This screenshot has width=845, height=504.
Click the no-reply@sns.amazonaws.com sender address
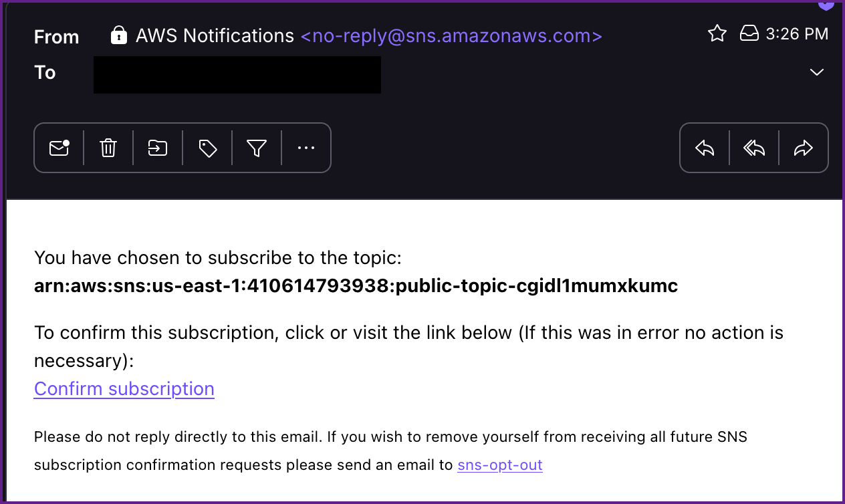(451, 35)
